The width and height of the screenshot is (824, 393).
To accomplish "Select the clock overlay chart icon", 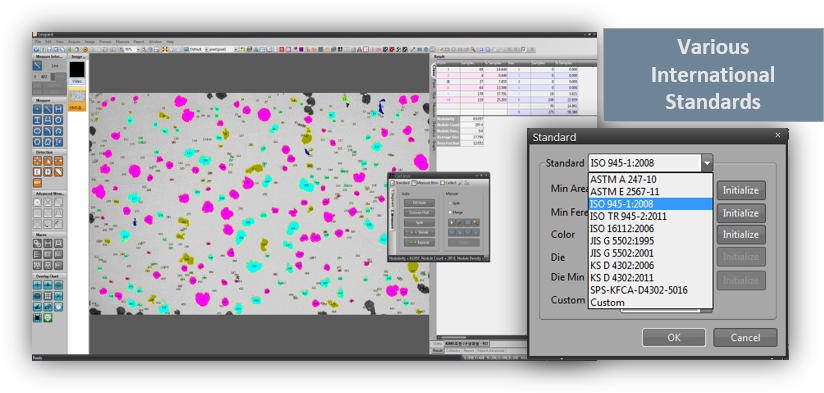I will click(x=58, y=307).
